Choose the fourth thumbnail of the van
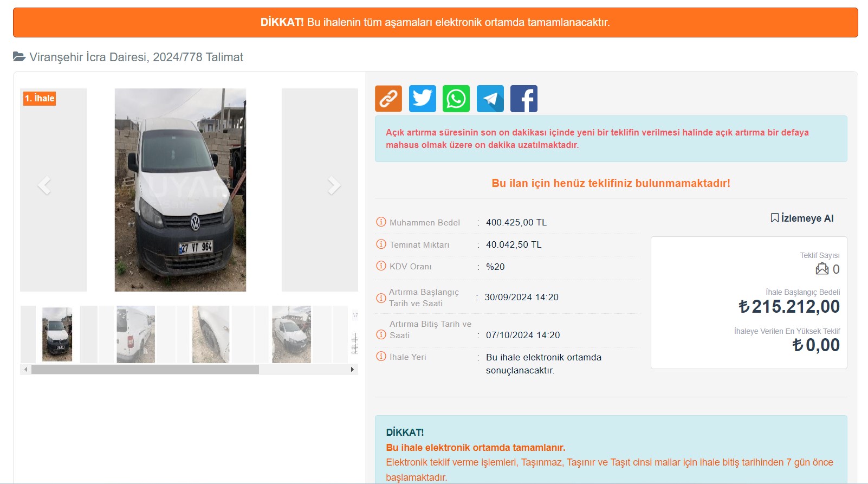 [292, 334]
